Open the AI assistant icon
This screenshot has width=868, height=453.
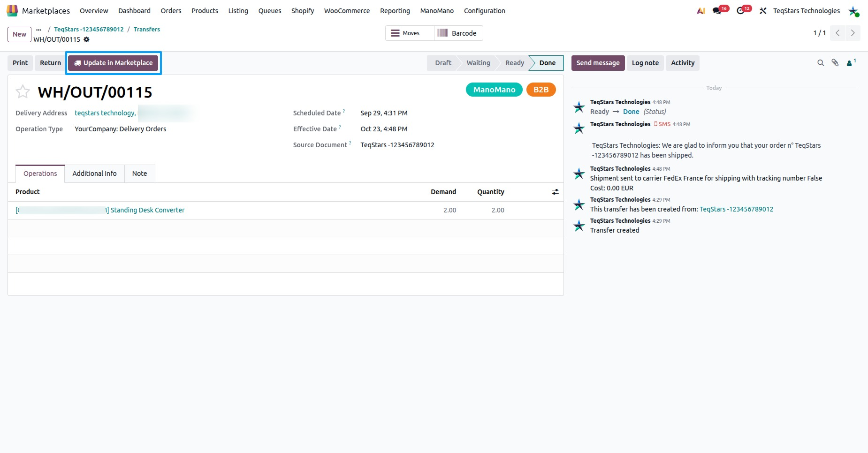pos(701,11)
